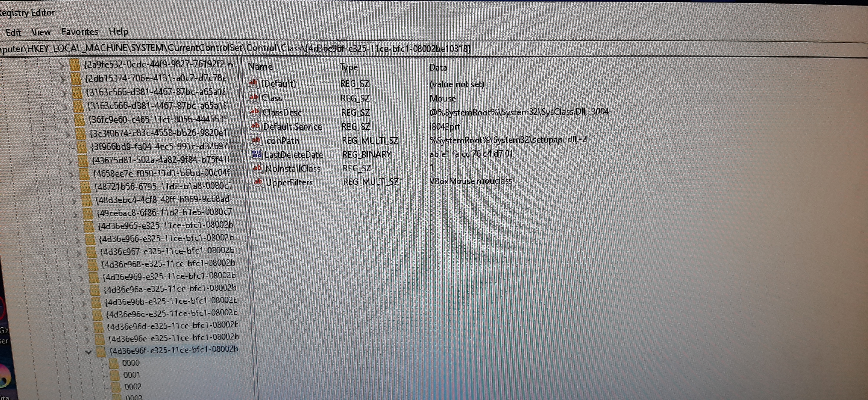Open the View menu
This screenshot has width=868, height=400.
[x=41, y=32]
